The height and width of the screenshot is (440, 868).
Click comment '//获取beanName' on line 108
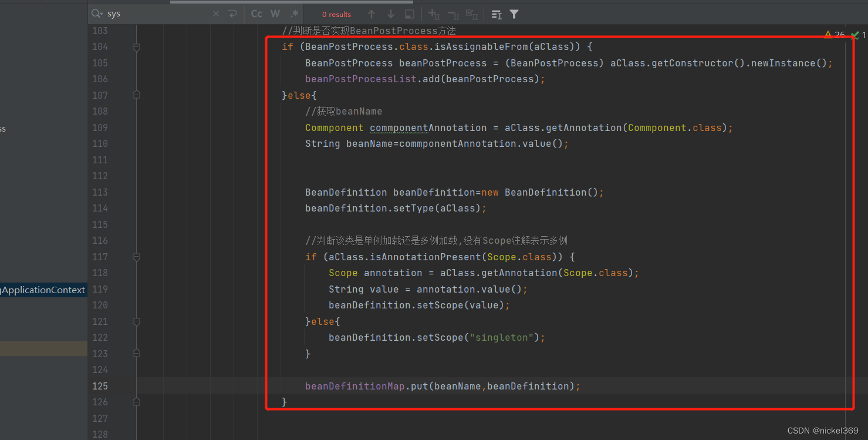344,111
